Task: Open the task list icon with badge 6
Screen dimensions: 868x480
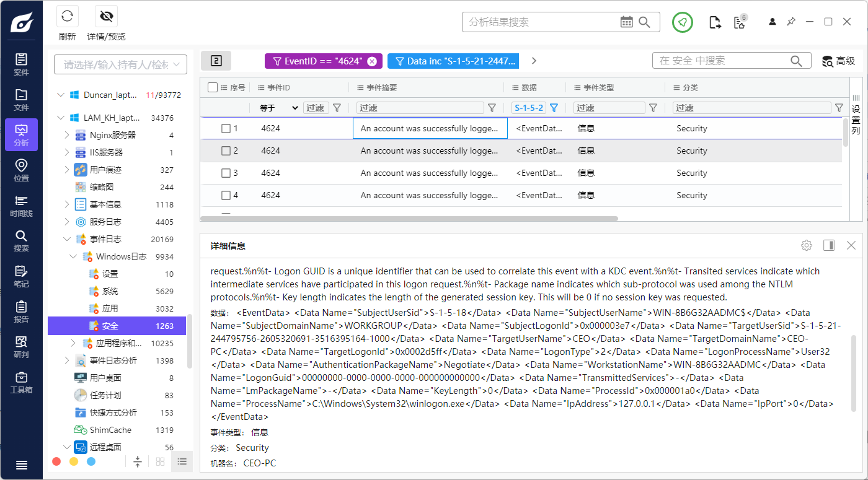Action: pos(740,22)
